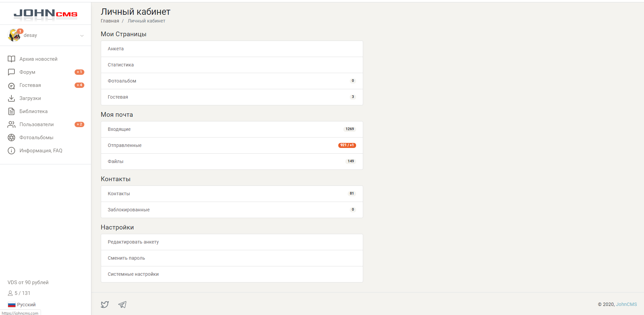
Task: Open the Telegram paper plane link
Action: click(x=122, y=305)
